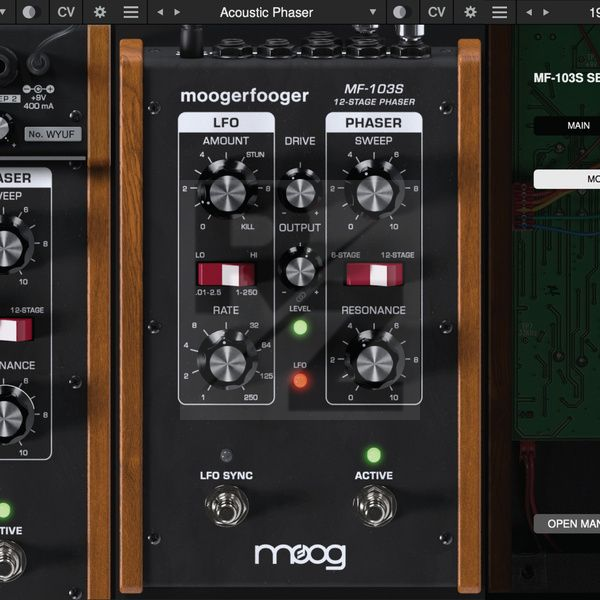Click the 250 mark on the Rate knob
The image size is (600, 600).
[x=251, y=397]
